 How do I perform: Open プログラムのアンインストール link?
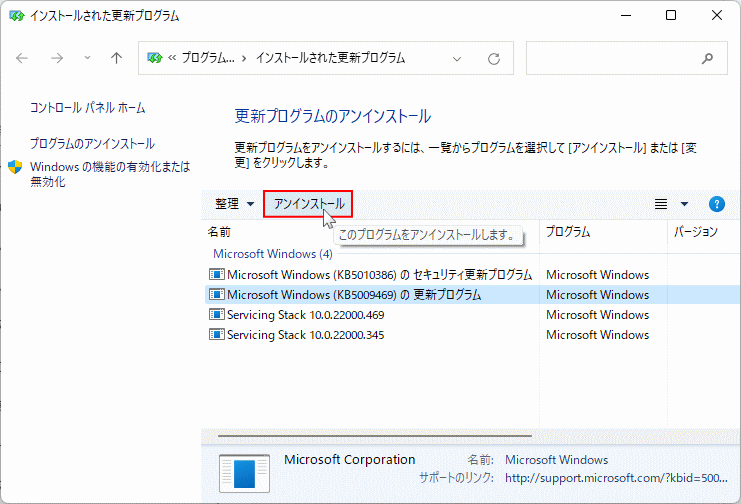[x=92, y=143]
